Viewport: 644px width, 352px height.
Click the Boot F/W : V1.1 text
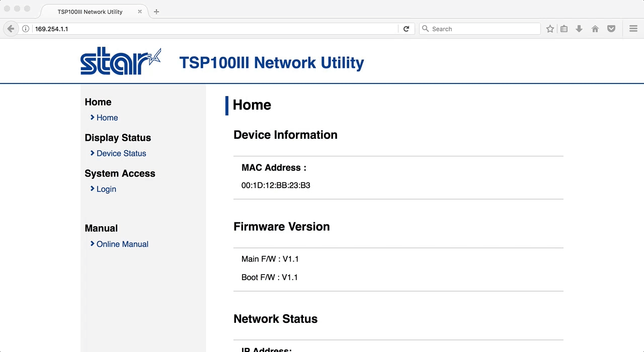tap(270, 277)
